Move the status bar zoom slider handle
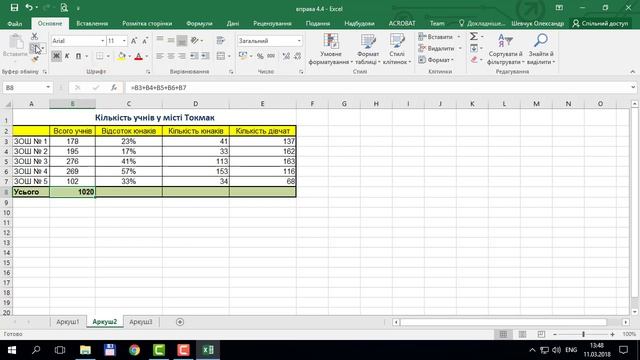Image resolution: width=640 pixels, height=360 pixels. tap(583, 334)
